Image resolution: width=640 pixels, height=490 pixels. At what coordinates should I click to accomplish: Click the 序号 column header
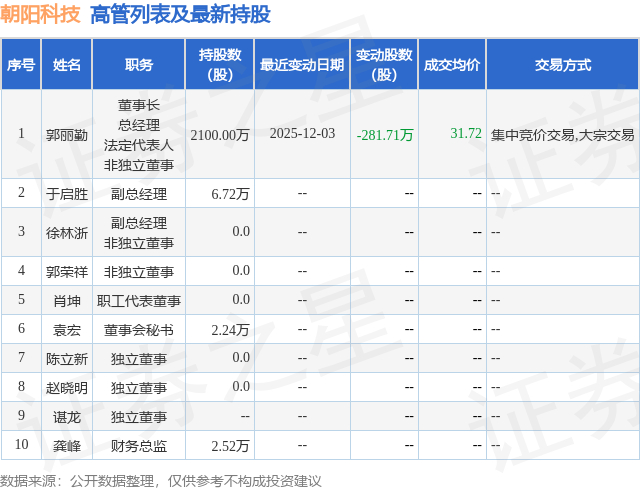click(x=21, y=65)
